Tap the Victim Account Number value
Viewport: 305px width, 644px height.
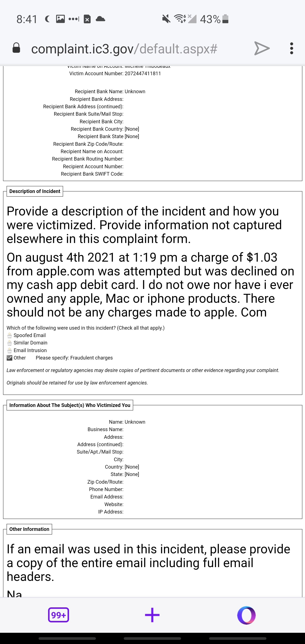click(143, 74)
